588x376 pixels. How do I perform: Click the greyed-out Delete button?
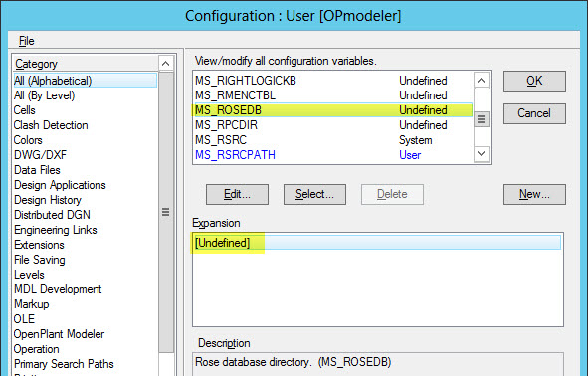click(x=392, y=194)
